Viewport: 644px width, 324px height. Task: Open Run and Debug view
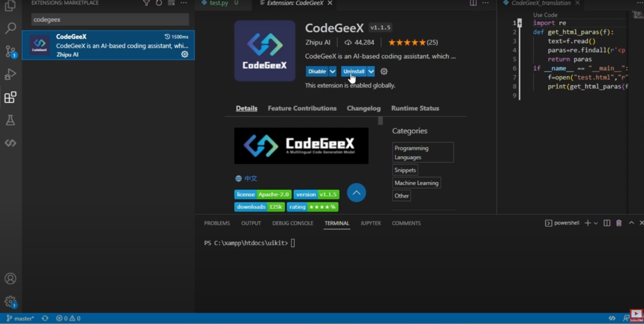coord(11,74)
